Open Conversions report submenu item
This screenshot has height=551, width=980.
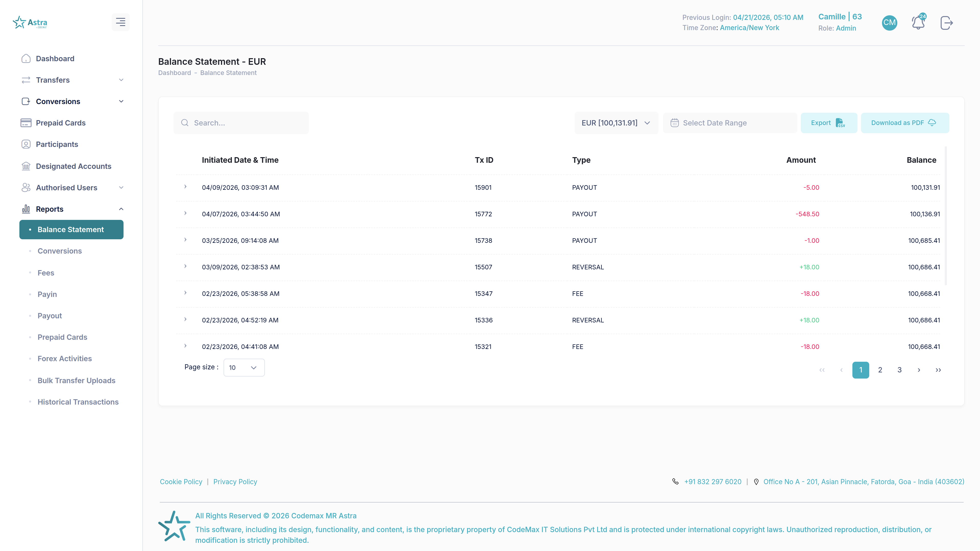point(59,251)
